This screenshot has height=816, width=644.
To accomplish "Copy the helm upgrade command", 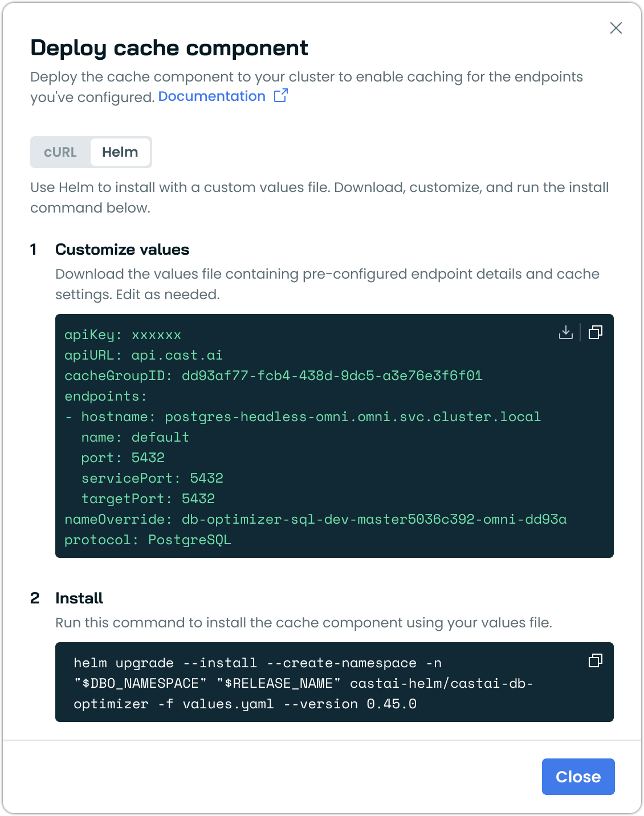I will point(595,660).
